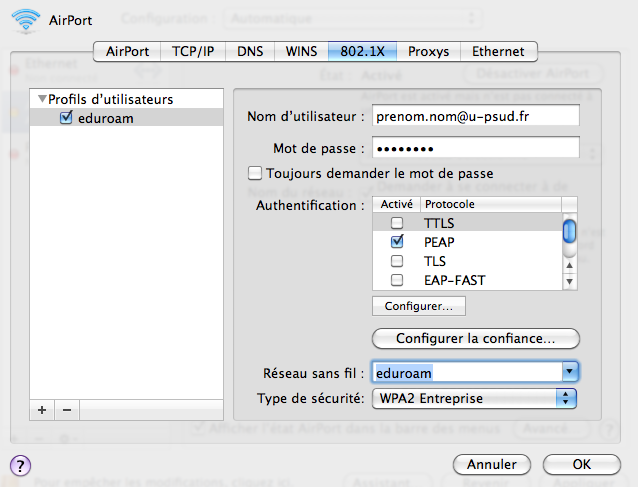Viewport: 638px width, 487px height.
Task: Click the Protocole column header
Action: point(491,204)
